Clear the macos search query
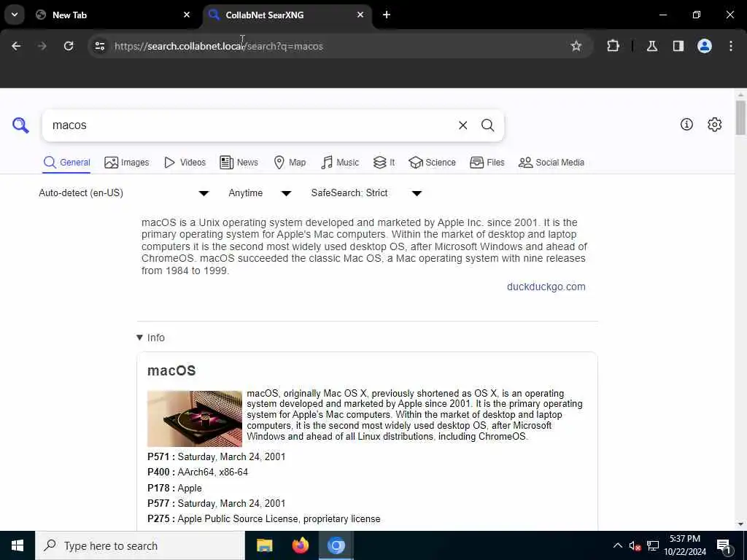Image resolution: width=747 pixels, height=560 pixels. [x=462, y=125]
